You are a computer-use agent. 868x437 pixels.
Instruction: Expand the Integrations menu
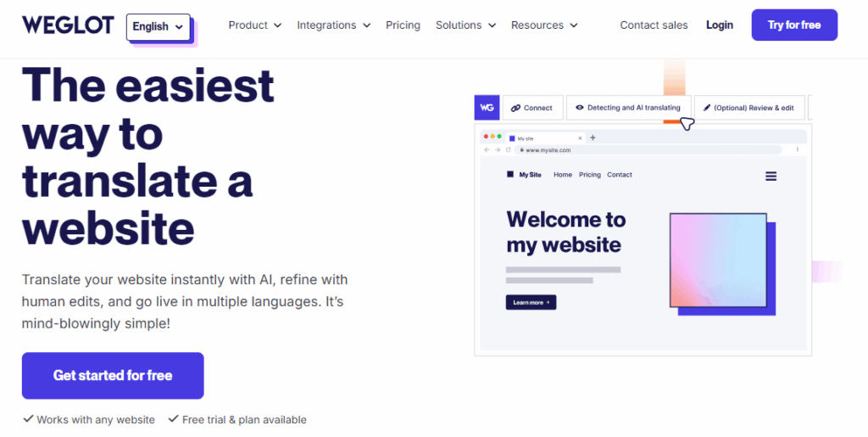pyautogui.click(x=334, y=25)
